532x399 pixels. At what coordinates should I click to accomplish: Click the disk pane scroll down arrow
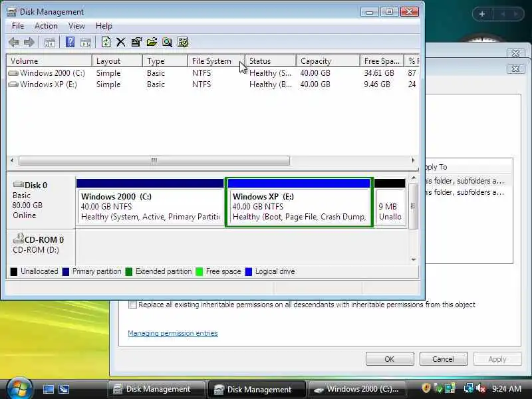click(413, 259)
